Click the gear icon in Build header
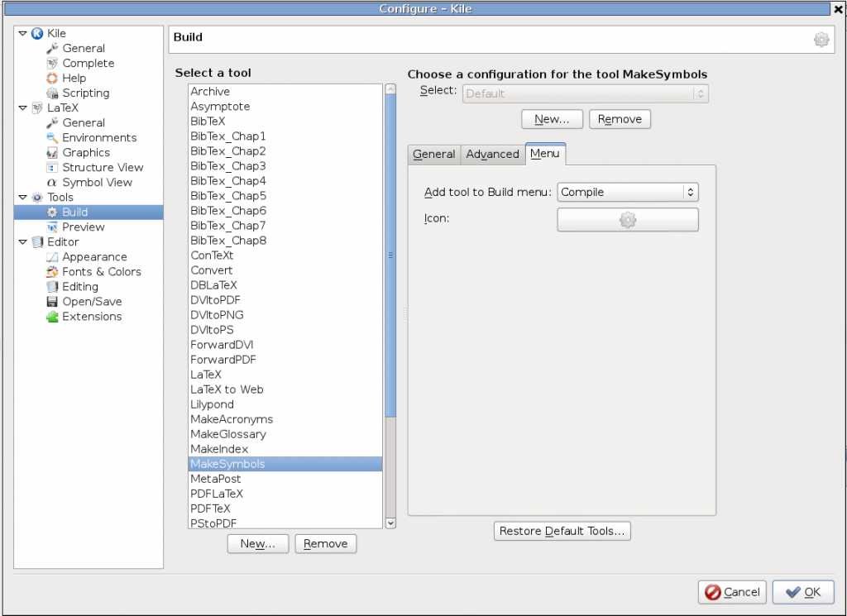 coord(821,40)
